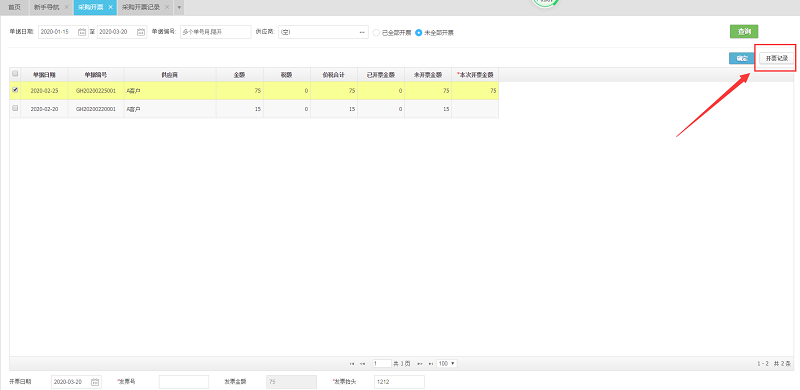Open calendar icon beside 开票日期 field

[95, 382]
